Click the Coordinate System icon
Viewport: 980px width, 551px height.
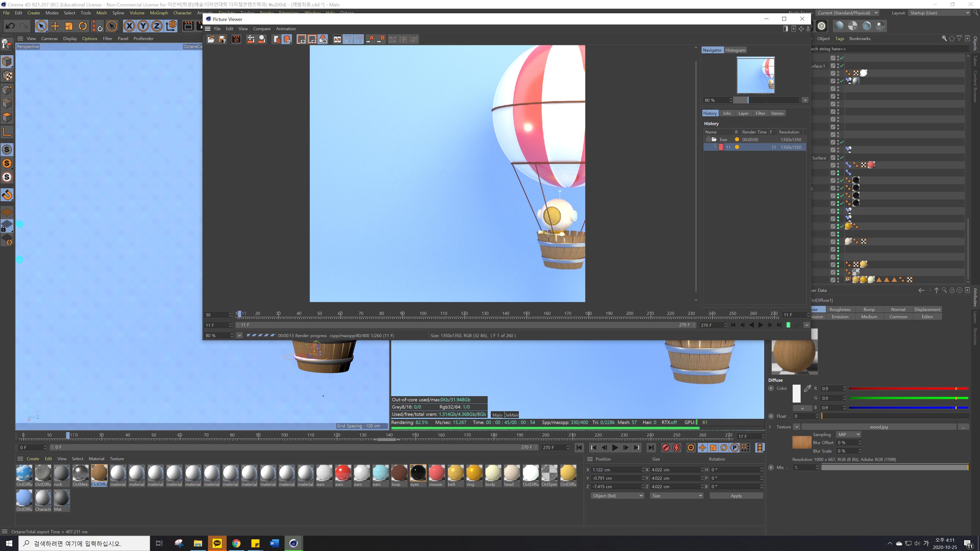pyautogui.click(x=171, y=26)
